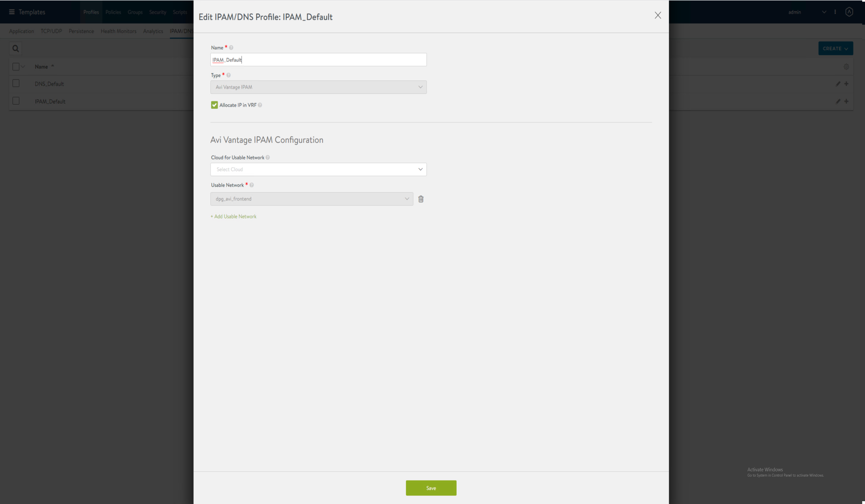Close the Edit IPAM/DNS Profile dialog
The height and width of the screenshot is (504, 865).
click(x=658, y=16)
